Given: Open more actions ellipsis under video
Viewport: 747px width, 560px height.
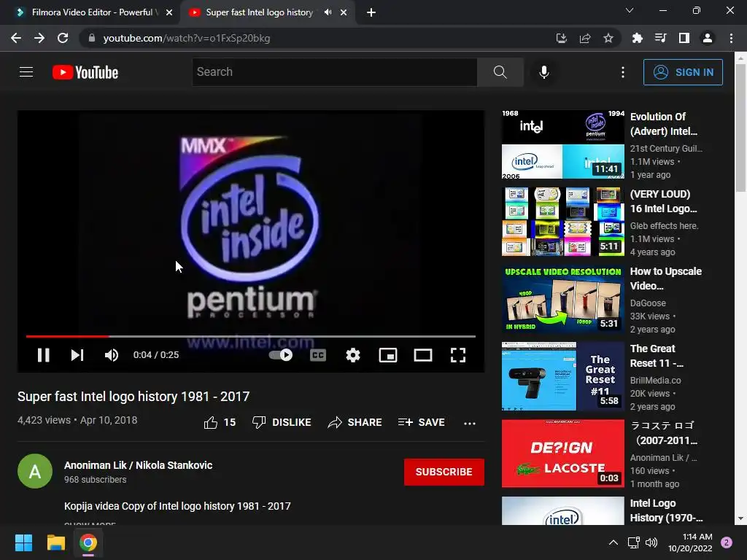Looking at the screenshot, I should pos(470,423).
